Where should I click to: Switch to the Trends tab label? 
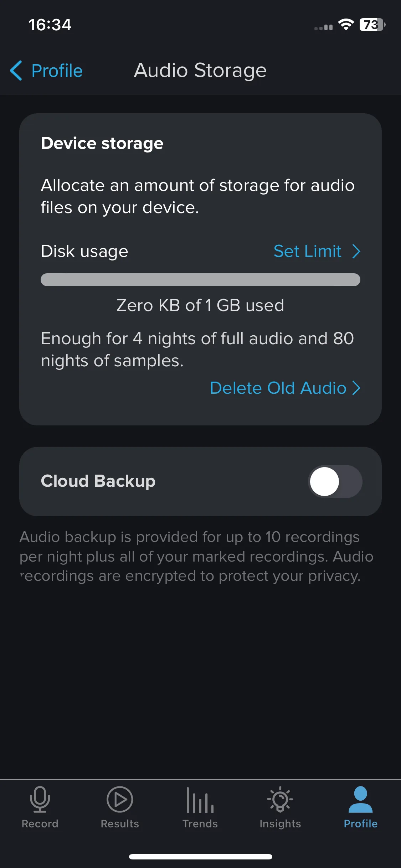pyautogui.click(x=200, y=824)
